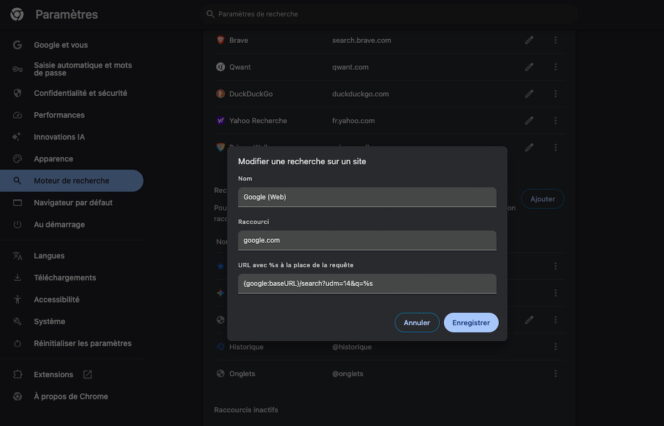Open the Accessibilité section

click(57, 300)
